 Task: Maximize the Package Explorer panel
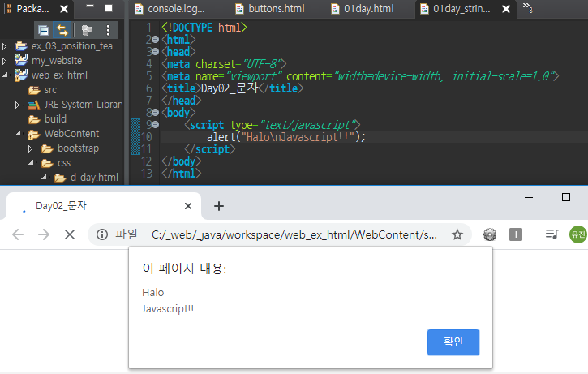pos(109,8)
